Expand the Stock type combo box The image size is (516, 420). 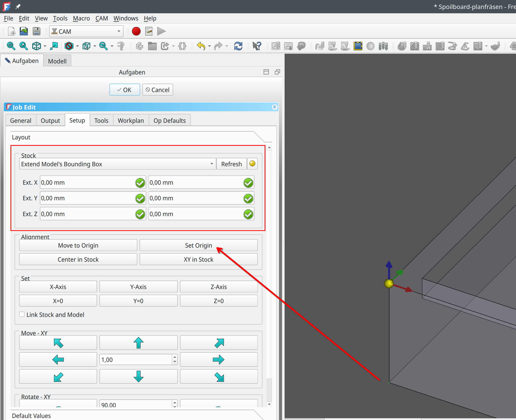tap(117, 164)
